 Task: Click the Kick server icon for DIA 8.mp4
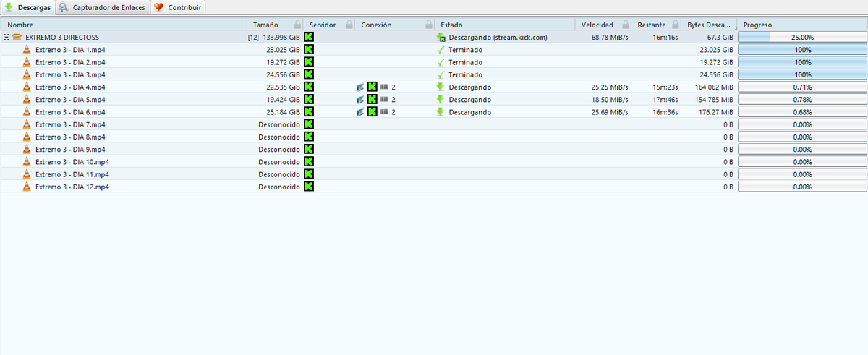pyautogui.click(x=309, y=137)
